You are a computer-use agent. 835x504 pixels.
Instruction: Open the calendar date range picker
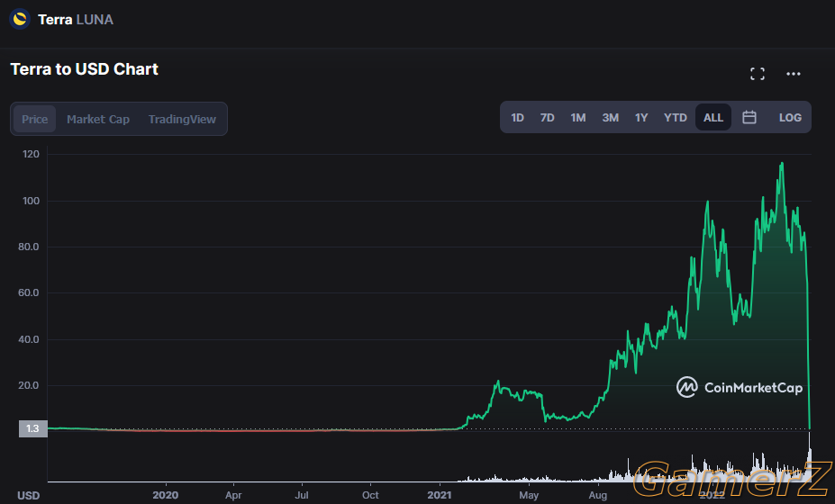click(749, 117)
